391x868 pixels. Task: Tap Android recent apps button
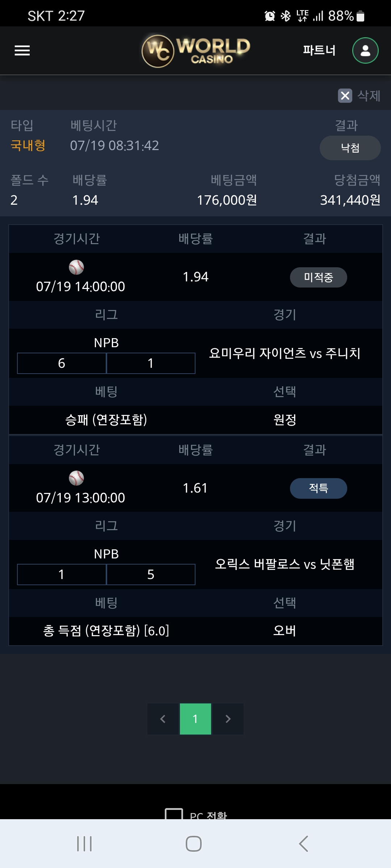pos(84,844)
